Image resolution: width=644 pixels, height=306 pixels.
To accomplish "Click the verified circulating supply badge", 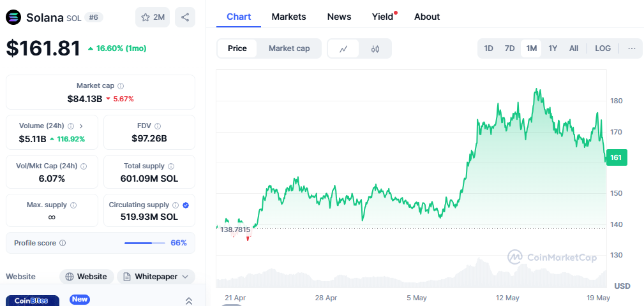I will (186, 205).
